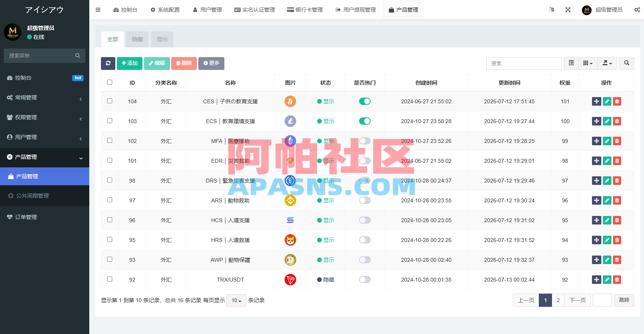This screenshot has width=644, height=334.
Task: Click the 跳转 page jump button
Action: point(624,300)
